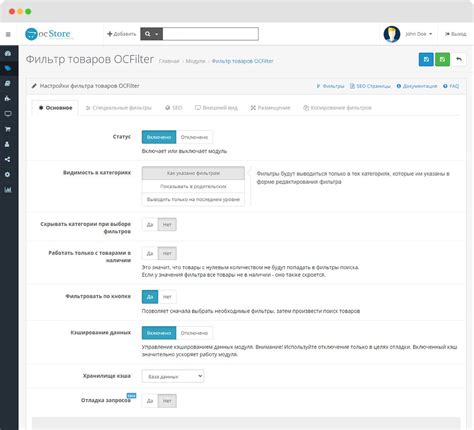Set in-stock products only to Да
474x430 pixels.
click(150, 254)
